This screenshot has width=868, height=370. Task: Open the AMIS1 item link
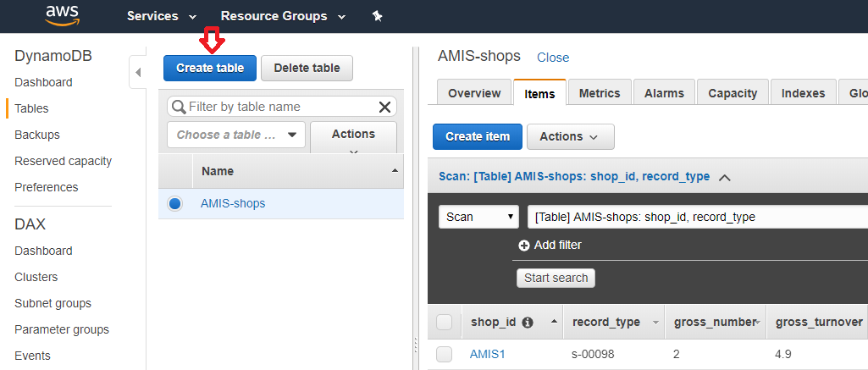[x=488, y=355]
